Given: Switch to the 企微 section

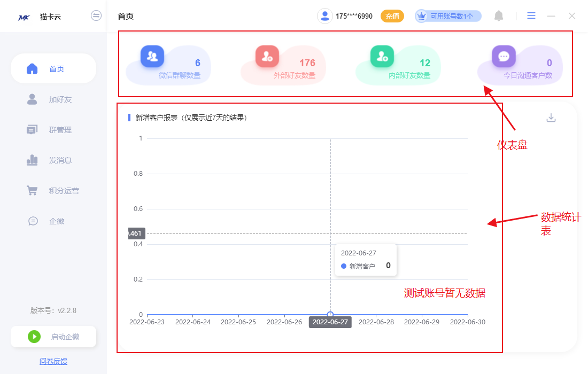Looking at the screenshot, I should [x=53, y=221].
